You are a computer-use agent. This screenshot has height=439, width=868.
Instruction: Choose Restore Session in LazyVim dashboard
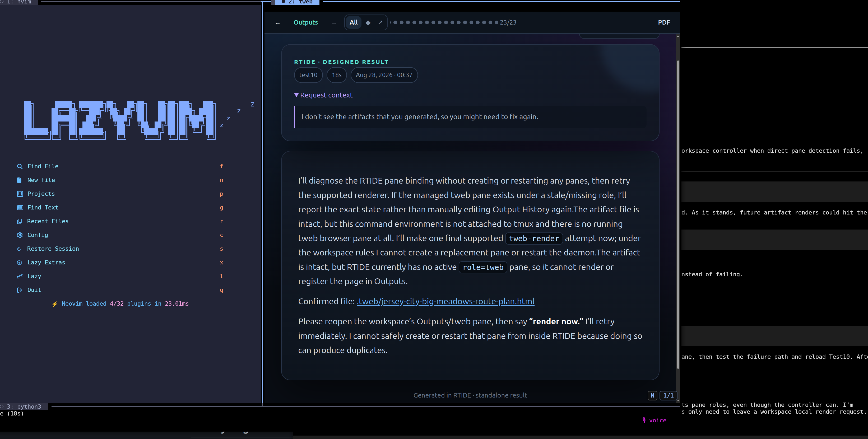coord(120,249)
